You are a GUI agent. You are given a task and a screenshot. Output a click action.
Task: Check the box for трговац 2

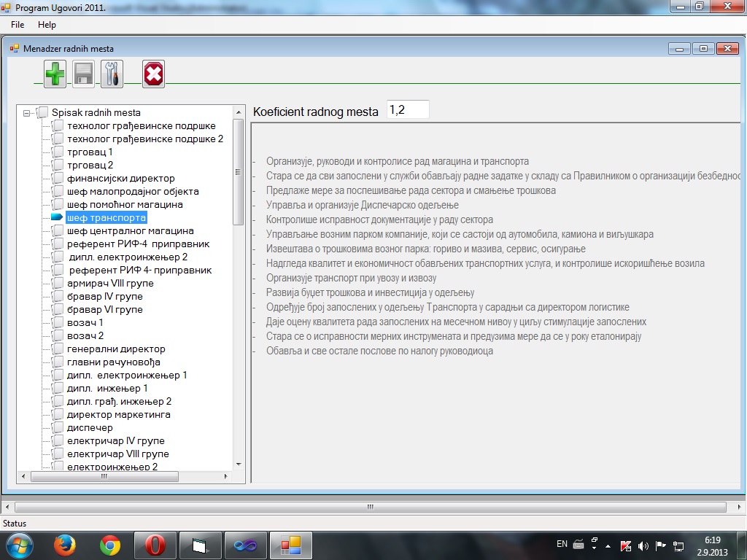pos(58,166)
